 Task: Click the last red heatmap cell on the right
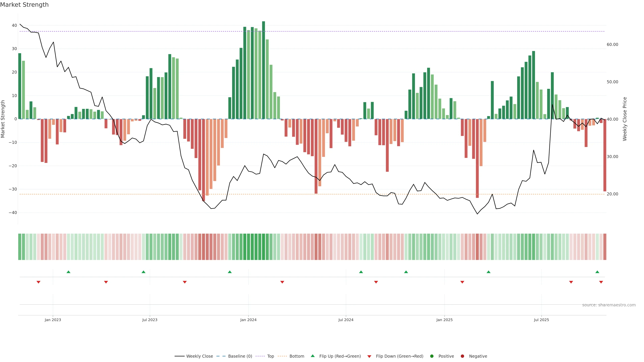point(605,247)
